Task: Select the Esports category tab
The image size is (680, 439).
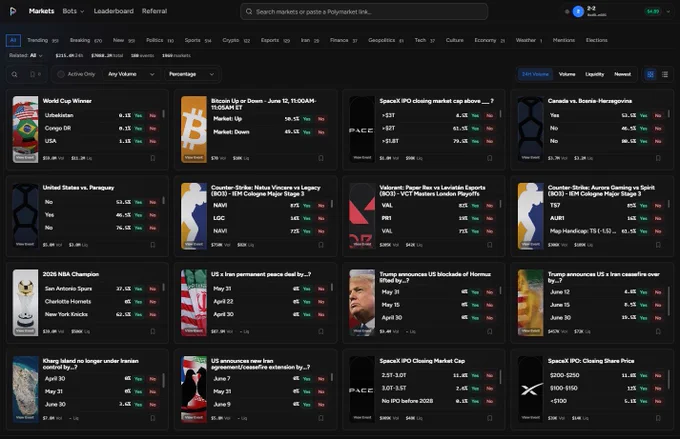Action: 275,40
